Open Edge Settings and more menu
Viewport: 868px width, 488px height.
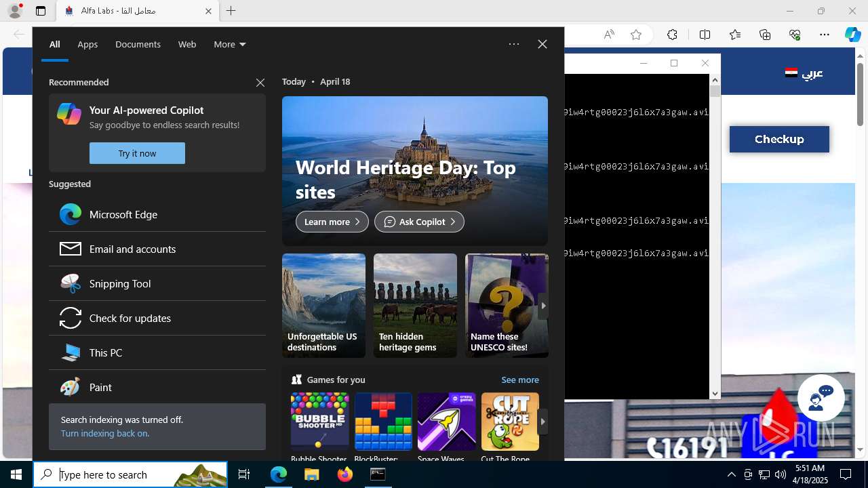[x=824, y=35]
